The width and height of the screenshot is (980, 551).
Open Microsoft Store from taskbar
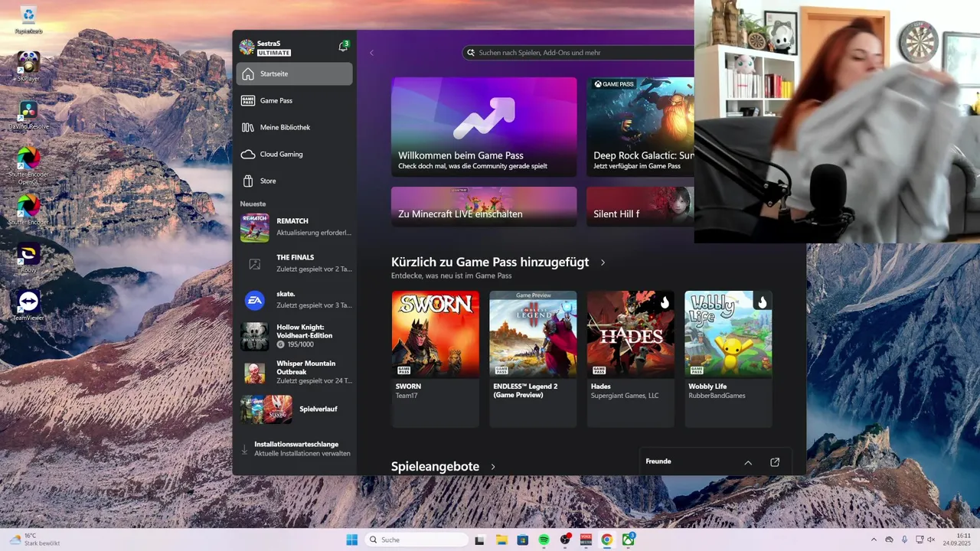(522, 540)
